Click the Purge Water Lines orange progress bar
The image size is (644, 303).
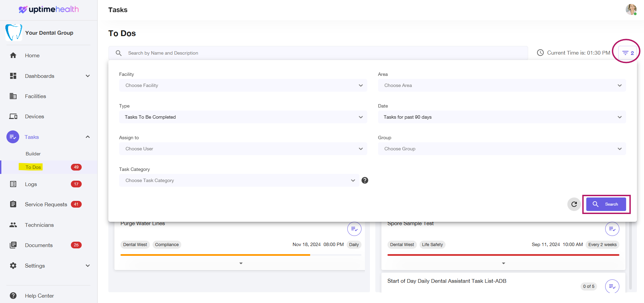[215, 255]
